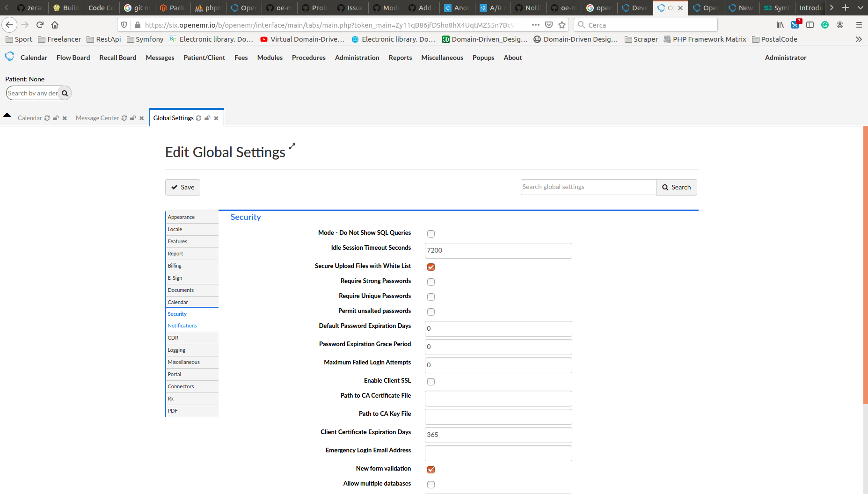
Task: Go to the browser home page
Action: coord(55,25)
